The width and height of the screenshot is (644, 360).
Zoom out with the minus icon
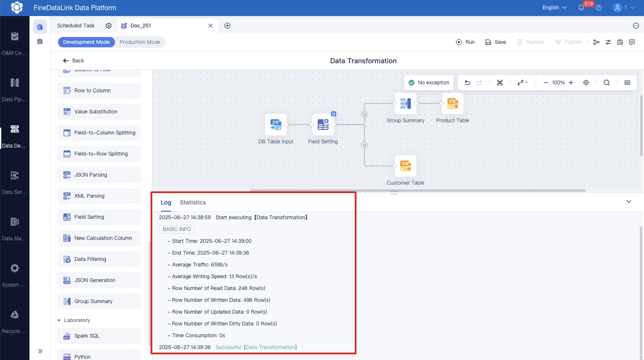pyautogui.click(x=546, y=83)
